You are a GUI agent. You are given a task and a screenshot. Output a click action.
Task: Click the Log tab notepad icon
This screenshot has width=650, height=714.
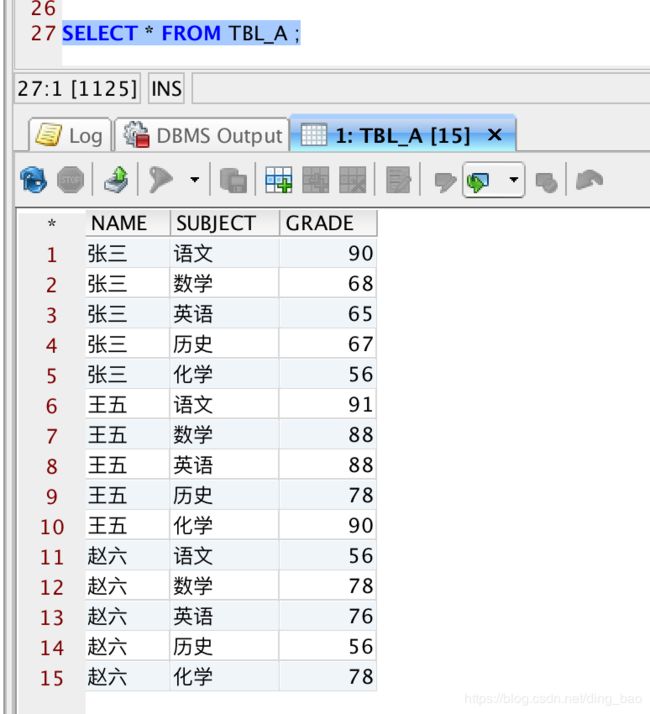[x=48, y=135]
